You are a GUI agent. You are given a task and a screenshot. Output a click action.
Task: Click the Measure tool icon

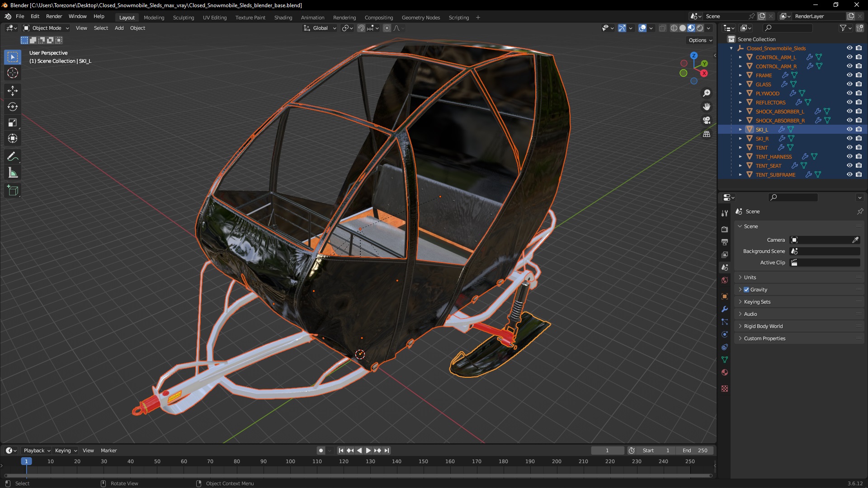tap(13, 173)
